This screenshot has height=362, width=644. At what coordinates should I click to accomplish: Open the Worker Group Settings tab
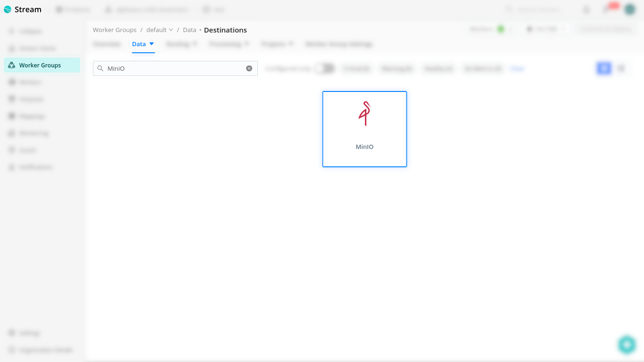(339, 44)
